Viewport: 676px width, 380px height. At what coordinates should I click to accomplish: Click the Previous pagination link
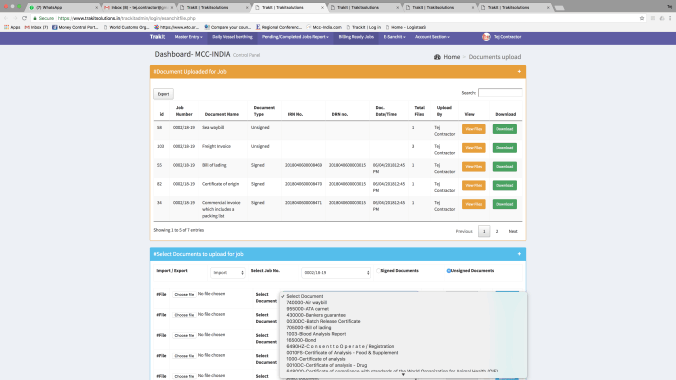(x=464, y=232)
